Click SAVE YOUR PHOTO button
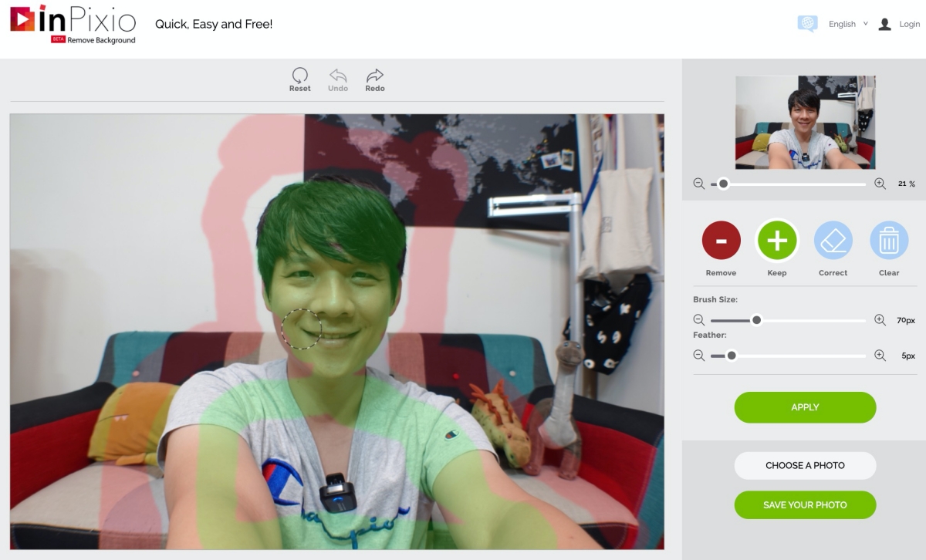 (x=805, y=505)
